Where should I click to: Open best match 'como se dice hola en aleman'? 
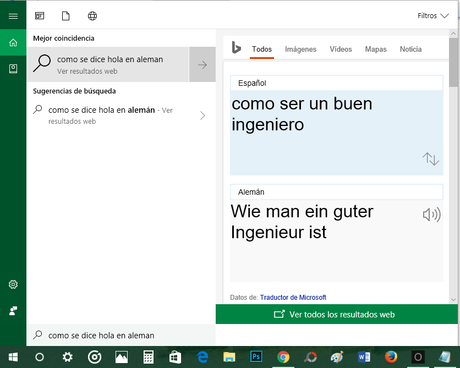(x=108, y=64)
